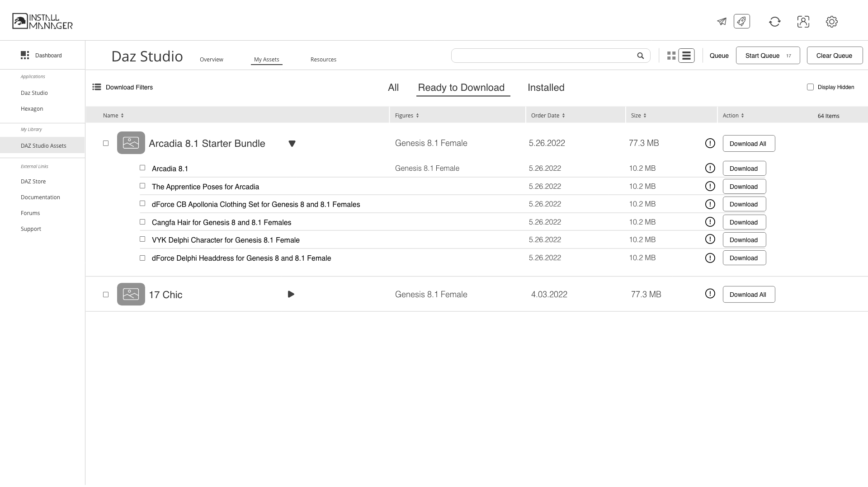Open Download Filters label
The width and height of the screenshot is (868, 487).
129,87
